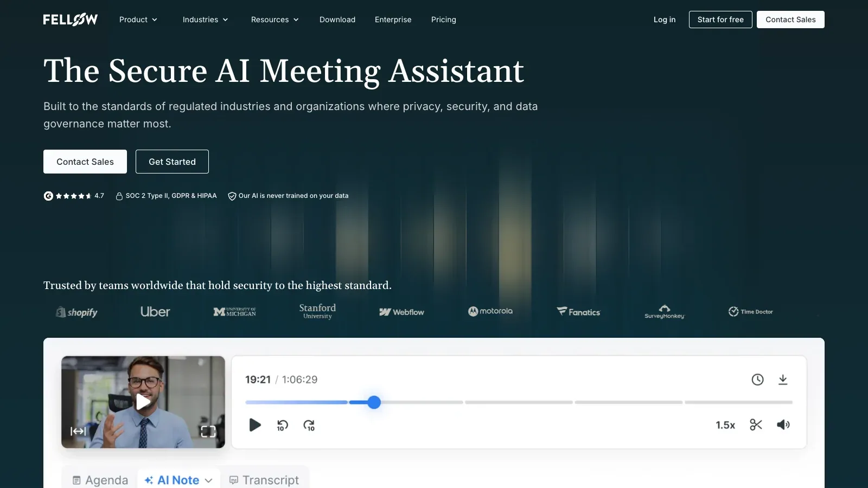Click the scissors clip icon
The width and height of the screenshot is (868, 488).
[756, 425]
